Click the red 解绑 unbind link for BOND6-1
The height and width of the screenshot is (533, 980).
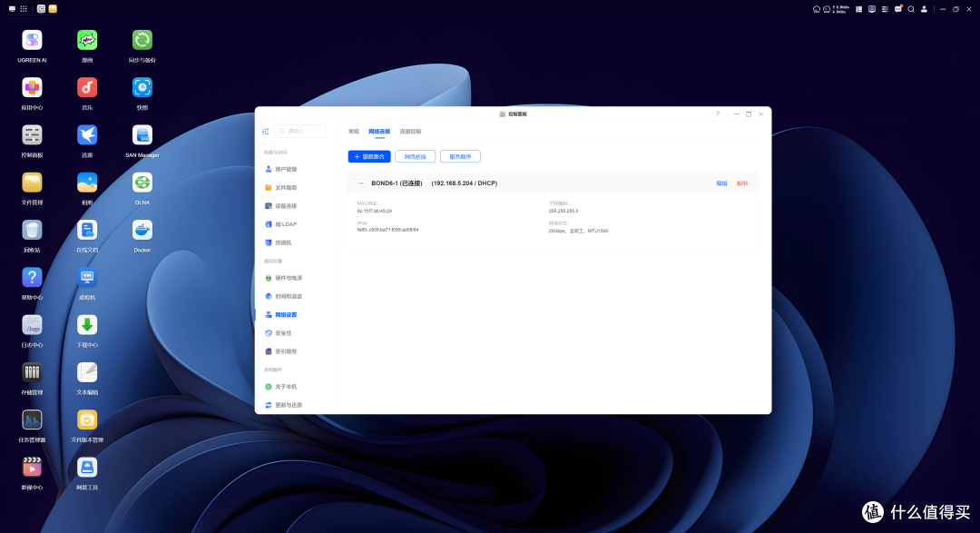coord(742,183)
